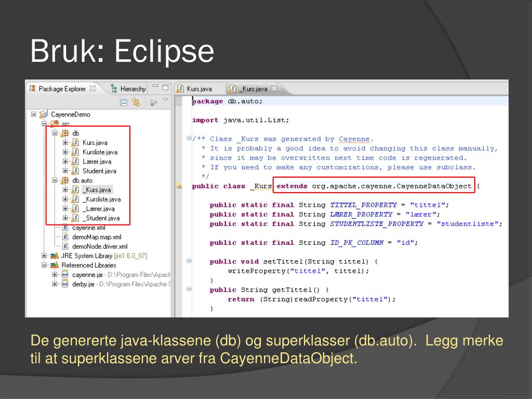Screen dimensions: 532x399
Task: Click the writeProperty call in setTittel
Action: [x=298, y=271]
